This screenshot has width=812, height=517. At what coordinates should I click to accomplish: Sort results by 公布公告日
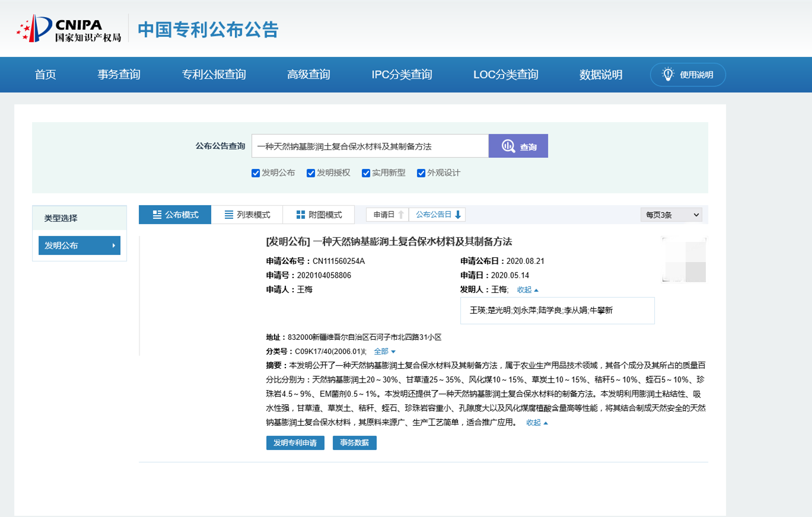(x=437, y=215)
